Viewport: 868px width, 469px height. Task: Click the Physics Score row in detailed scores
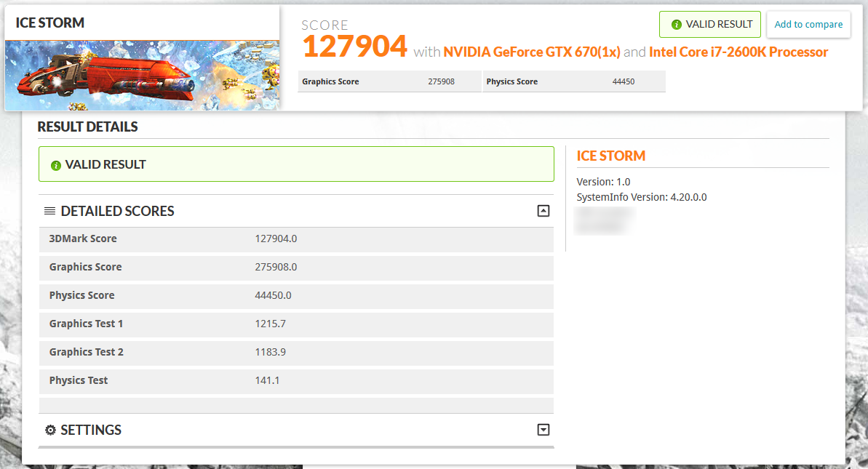coord(296,295)
